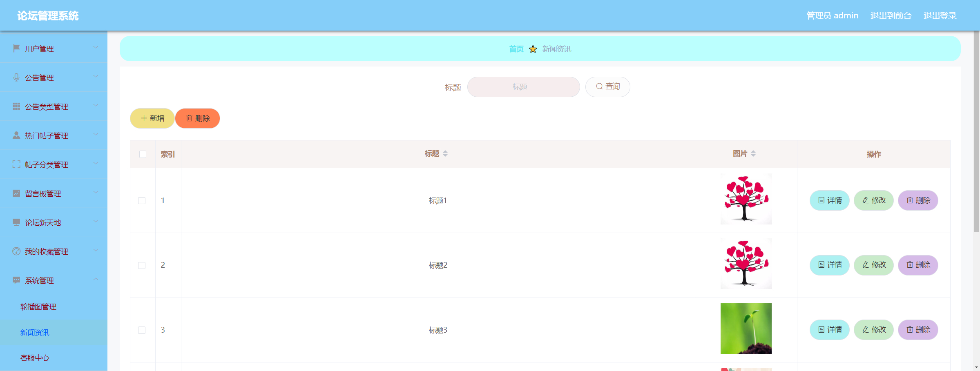The image size is (980, 371).
Task: Focus the 标题 search input field
Action: click(523, 87)
